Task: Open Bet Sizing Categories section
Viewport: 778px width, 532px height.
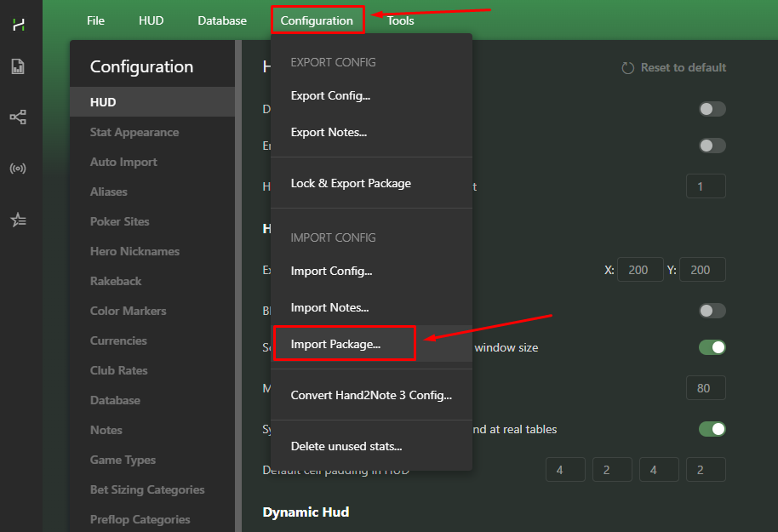Action: coord(152,489)
